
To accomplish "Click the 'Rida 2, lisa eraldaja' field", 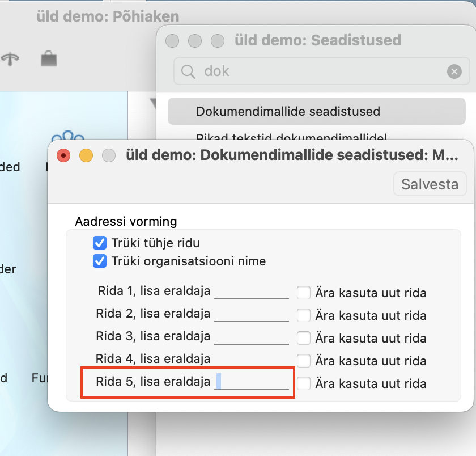I will (x=251, y=314).
